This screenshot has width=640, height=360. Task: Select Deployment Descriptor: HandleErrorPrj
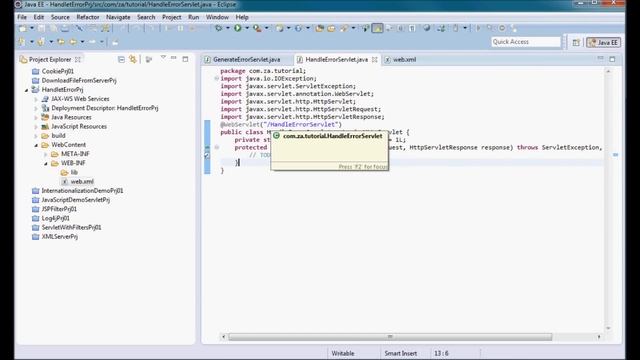[104, 108]
